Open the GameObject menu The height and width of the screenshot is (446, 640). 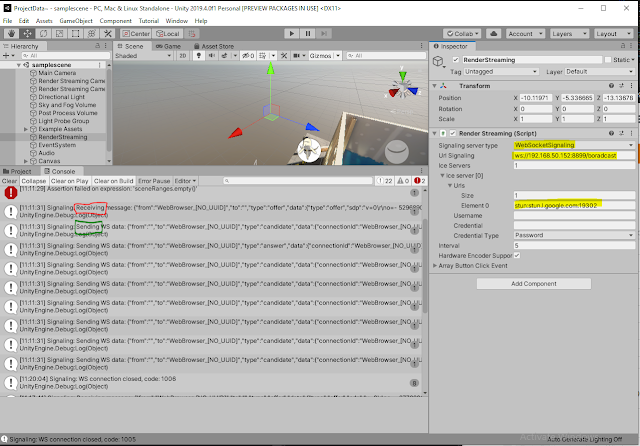pos(76,21)
